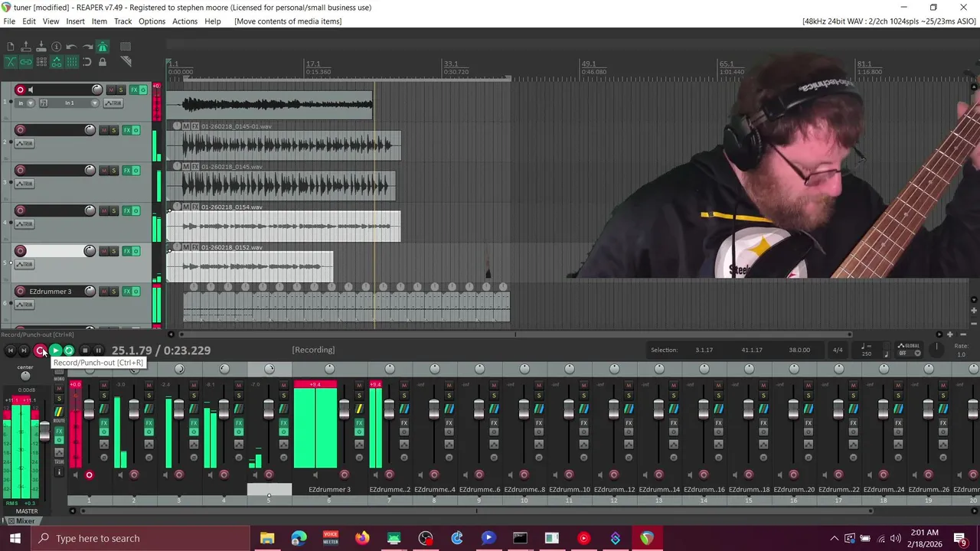Click the dotted-rectangle toolbar icon
The height and width of the screenshot is (551, 980).
tap(126, 47)
